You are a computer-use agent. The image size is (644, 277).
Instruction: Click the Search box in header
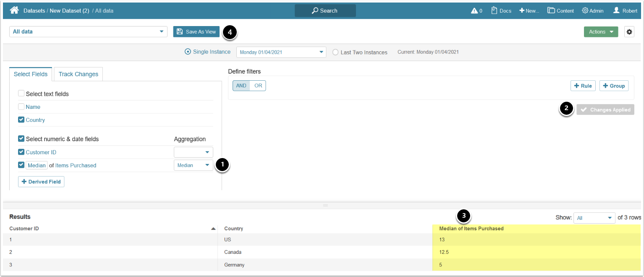click(325, 11)
